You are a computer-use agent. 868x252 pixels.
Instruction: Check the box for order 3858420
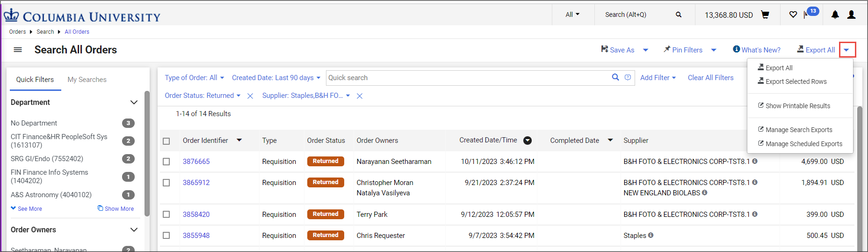click(166, 215)
